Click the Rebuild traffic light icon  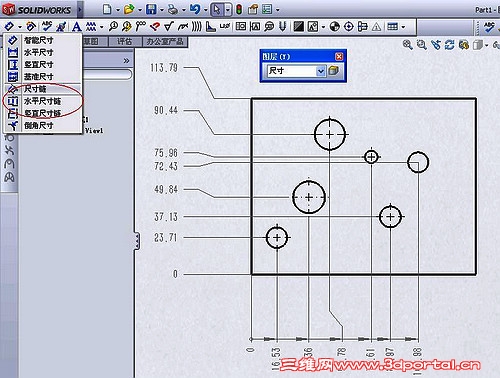click(239, 9)
